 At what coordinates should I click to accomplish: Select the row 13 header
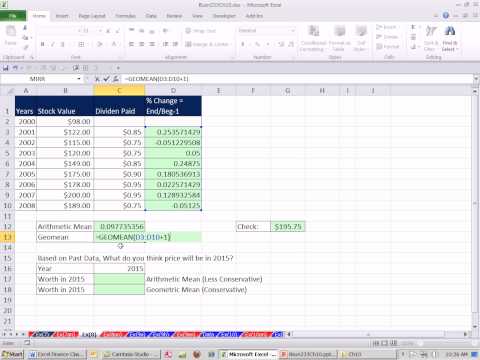point(7,237)
